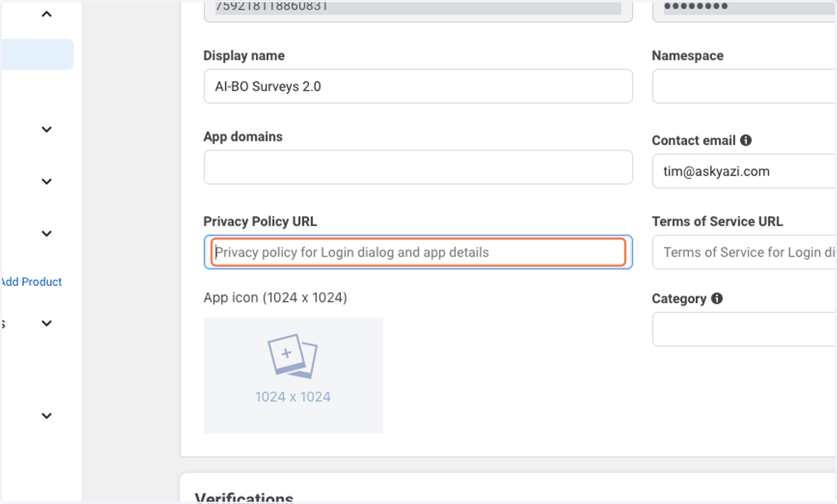Screen dimensions: 837x504
Task: Click the "App domains" label
Action: [x=243, y=137]
